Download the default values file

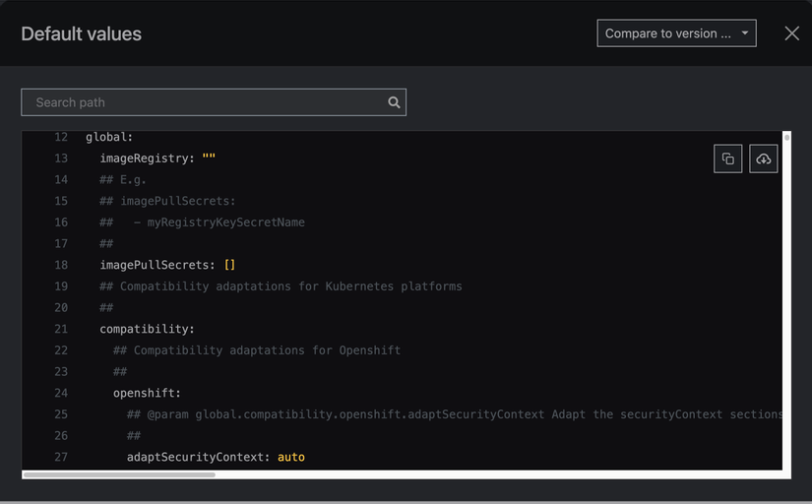(x=764, y=158)
